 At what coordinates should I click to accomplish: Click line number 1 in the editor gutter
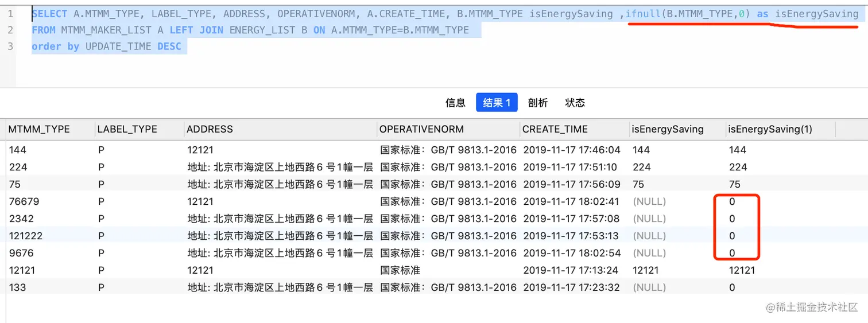click(10, 14)
